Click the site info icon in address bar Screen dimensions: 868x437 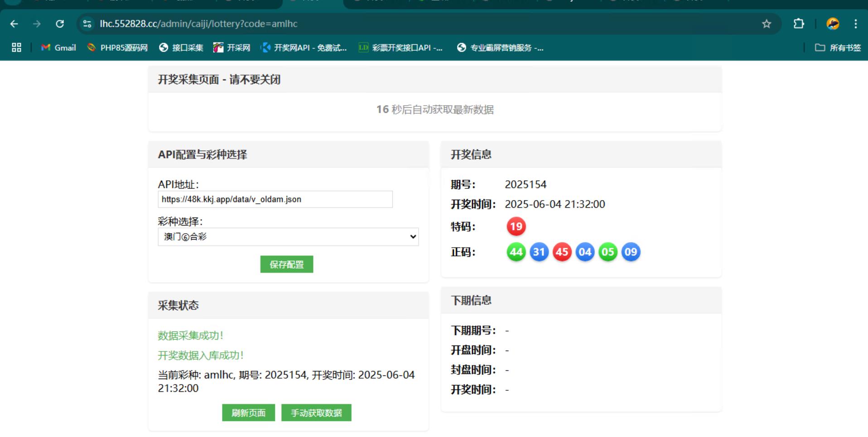(x=87, y=24)
